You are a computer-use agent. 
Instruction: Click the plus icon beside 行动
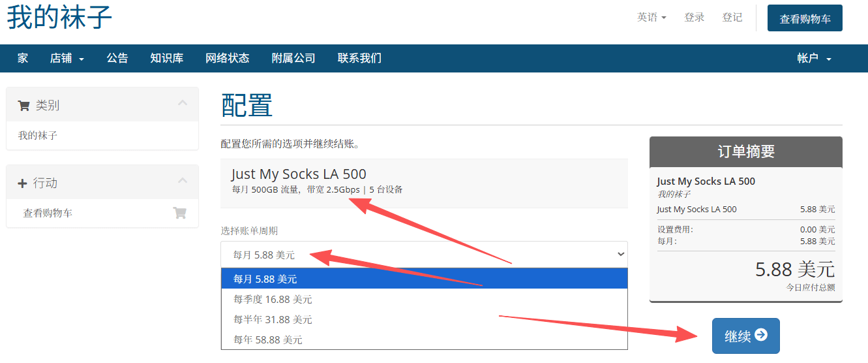[22, 183]
